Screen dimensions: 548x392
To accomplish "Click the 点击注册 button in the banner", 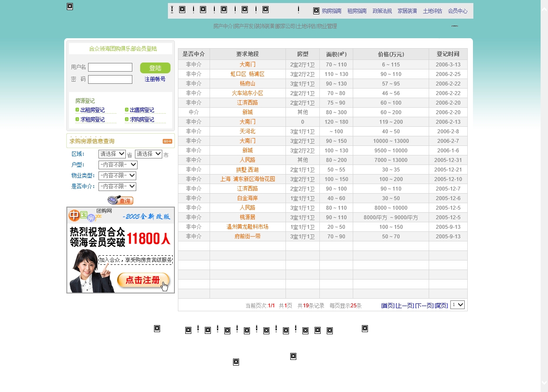I will click(143, 281).
